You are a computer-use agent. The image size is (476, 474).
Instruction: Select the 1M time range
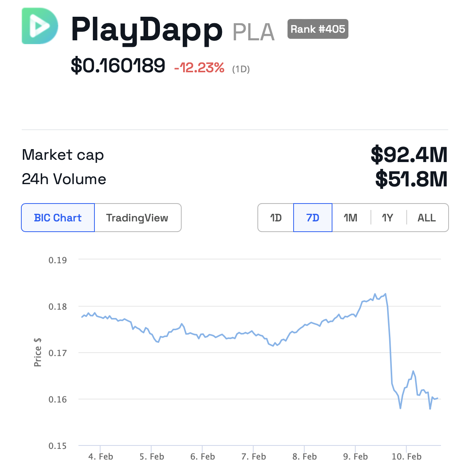(350, 218)
